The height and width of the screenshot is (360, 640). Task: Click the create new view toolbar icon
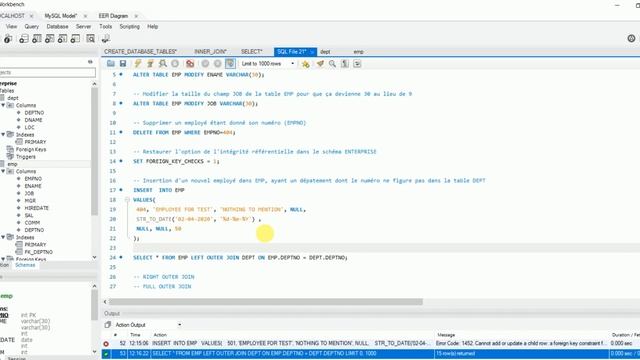pos(50,39)
